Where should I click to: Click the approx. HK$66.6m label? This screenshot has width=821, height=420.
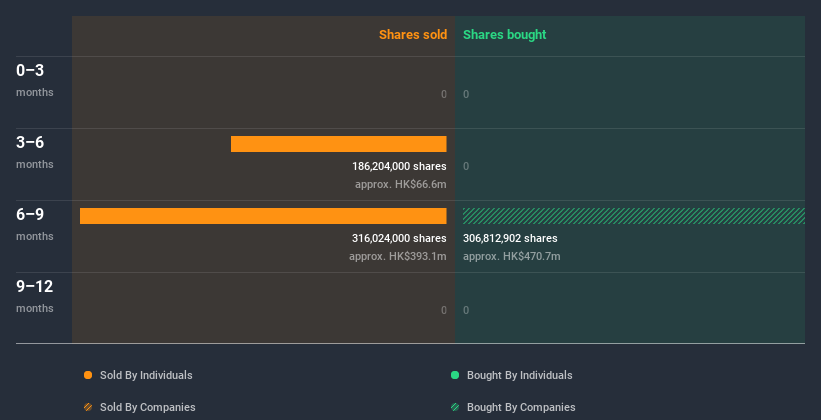point(401,185)
